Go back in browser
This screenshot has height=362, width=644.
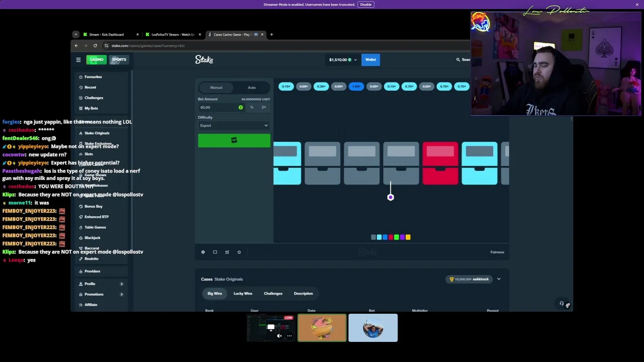point(76,46)
